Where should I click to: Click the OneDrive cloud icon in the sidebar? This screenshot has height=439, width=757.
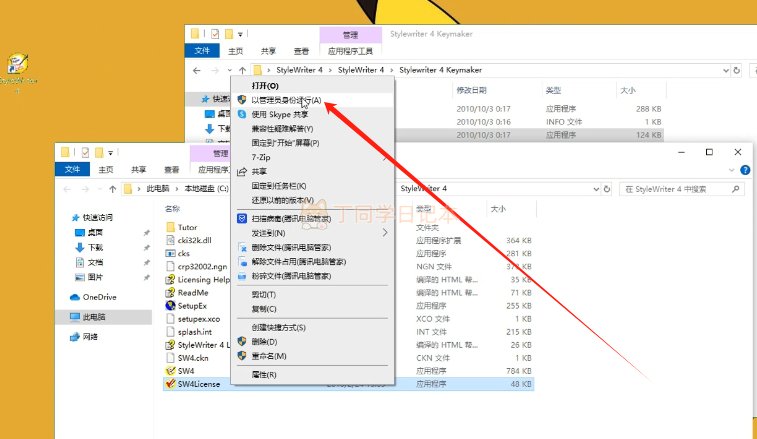click(75, 297)
